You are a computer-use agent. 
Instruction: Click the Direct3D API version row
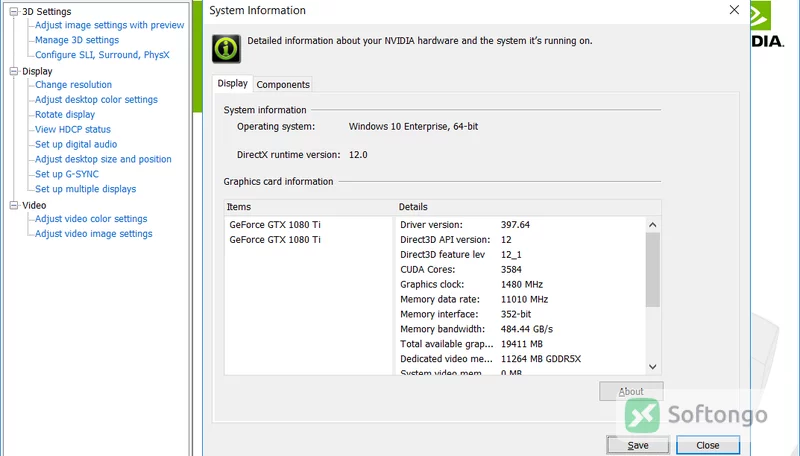pos(521,239)
